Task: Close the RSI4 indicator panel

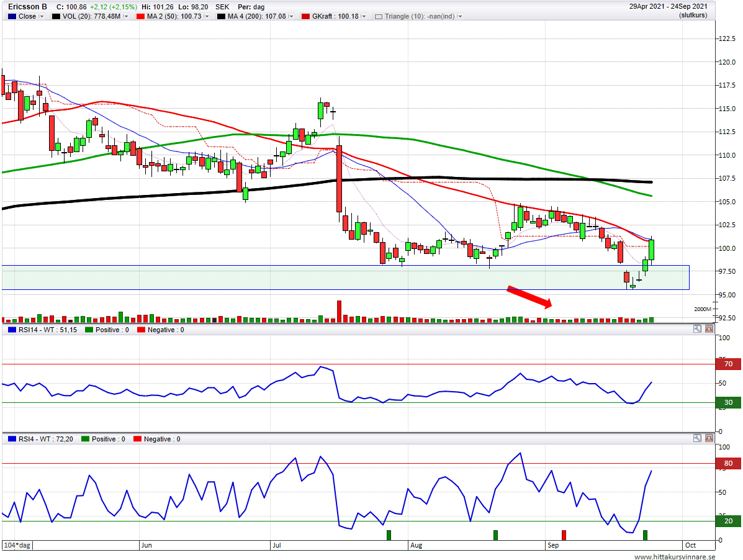Action: (x=709, y=438)
